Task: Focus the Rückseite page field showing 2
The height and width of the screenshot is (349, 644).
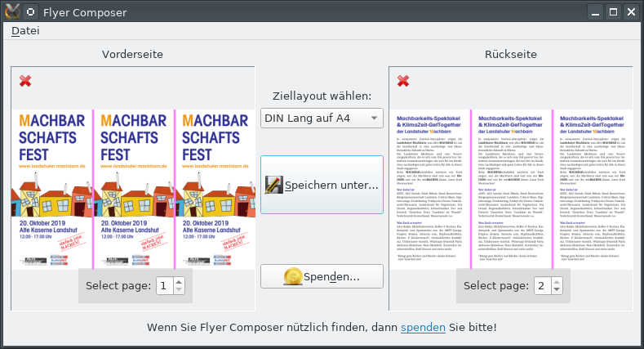Action: pyautogui.click(x=543, y=286)
